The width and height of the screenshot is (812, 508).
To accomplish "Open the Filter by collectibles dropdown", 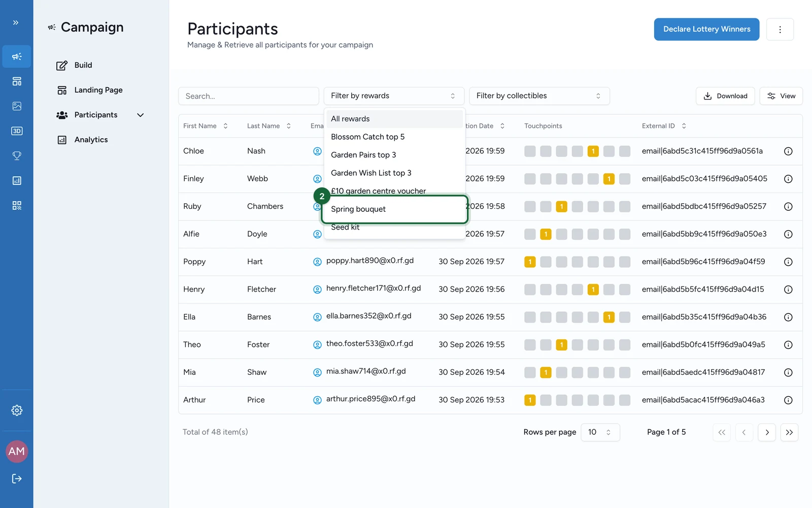I will 539,96.
